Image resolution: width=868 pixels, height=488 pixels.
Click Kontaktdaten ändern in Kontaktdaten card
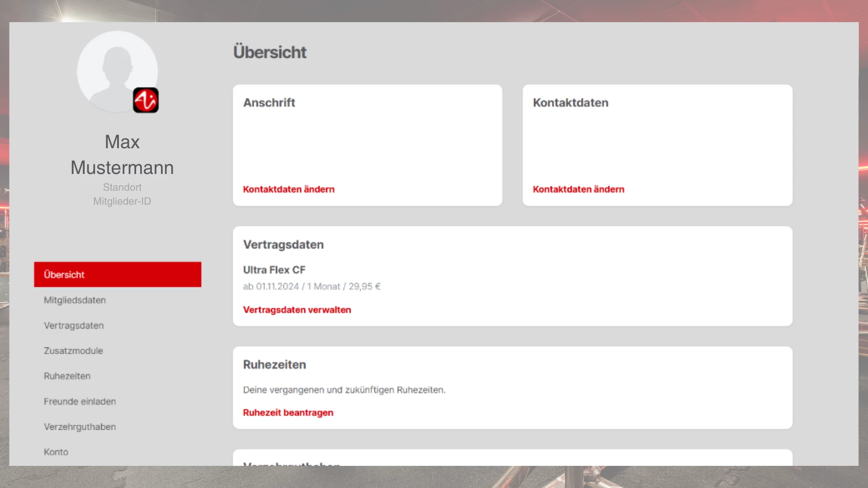click(x=578, y=189)
